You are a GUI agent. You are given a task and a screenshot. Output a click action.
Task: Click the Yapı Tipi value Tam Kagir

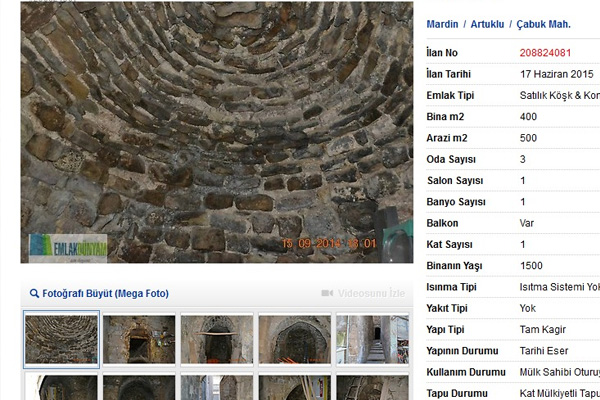tap(543, 330)
